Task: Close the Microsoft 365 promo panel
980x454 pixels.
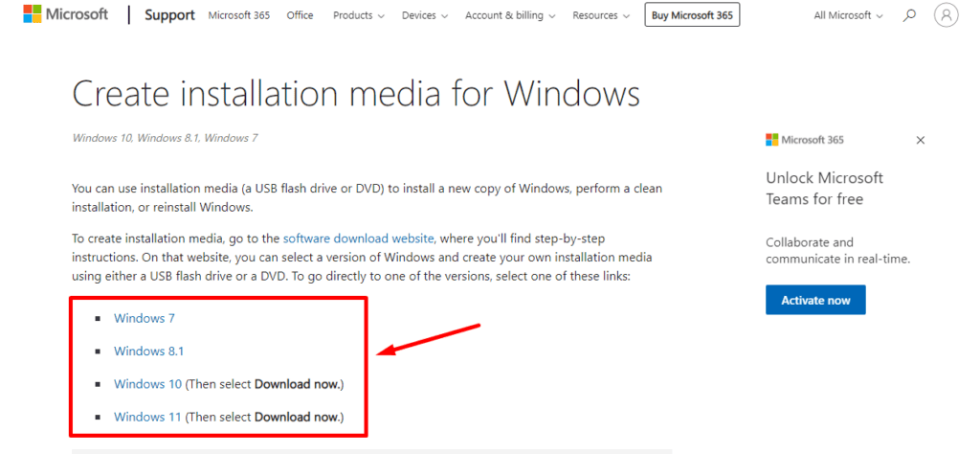Action: click(920, 140)
